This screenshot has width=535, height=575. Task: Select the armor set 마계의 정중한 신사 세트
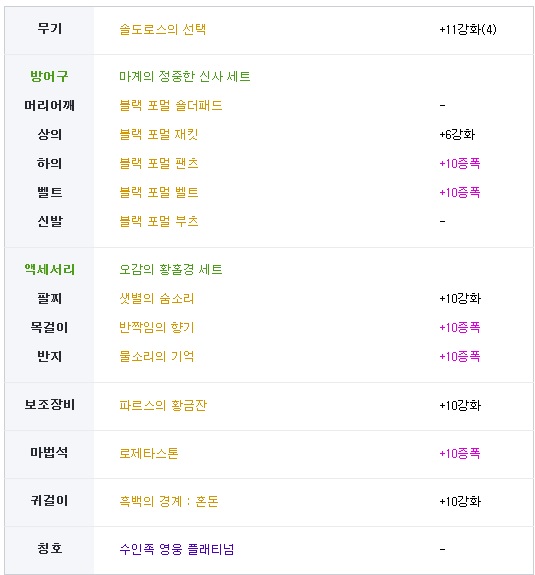(x=184, y=77)
